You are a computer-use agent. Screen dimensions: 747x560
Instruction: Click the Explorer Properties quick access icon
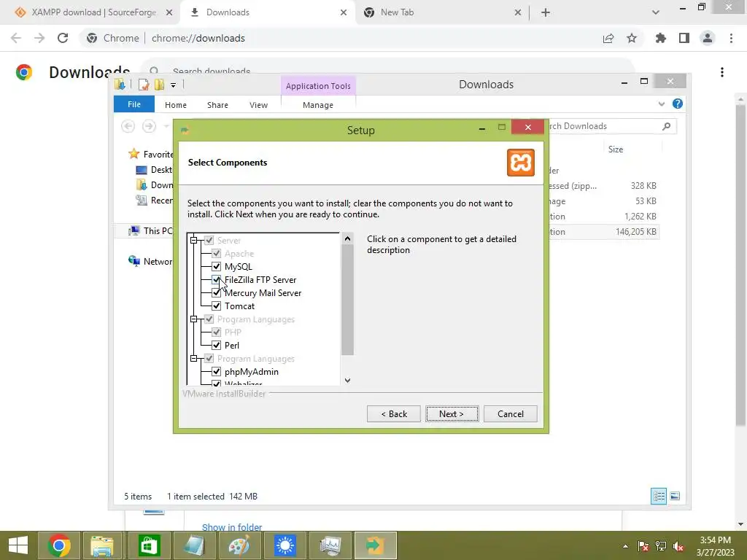(x=144, y=85)
